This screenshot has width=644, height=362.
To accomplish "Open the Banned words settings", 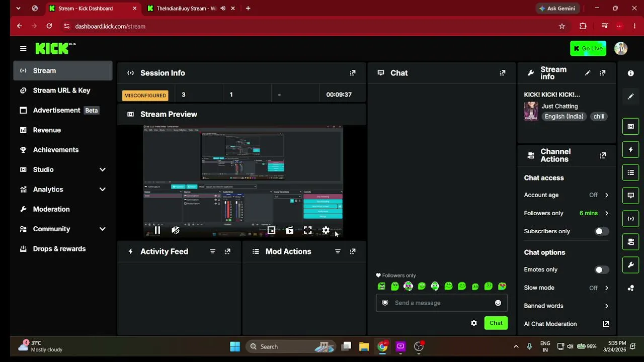I will (567, 306).
